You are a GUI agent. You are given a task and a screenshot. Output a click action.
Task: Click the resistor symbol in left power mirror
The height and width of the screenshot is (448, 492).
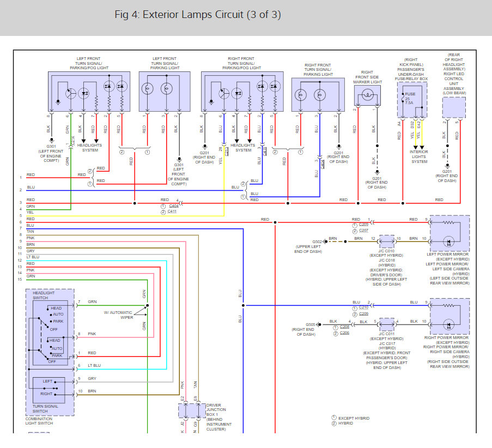coord(448,222)
